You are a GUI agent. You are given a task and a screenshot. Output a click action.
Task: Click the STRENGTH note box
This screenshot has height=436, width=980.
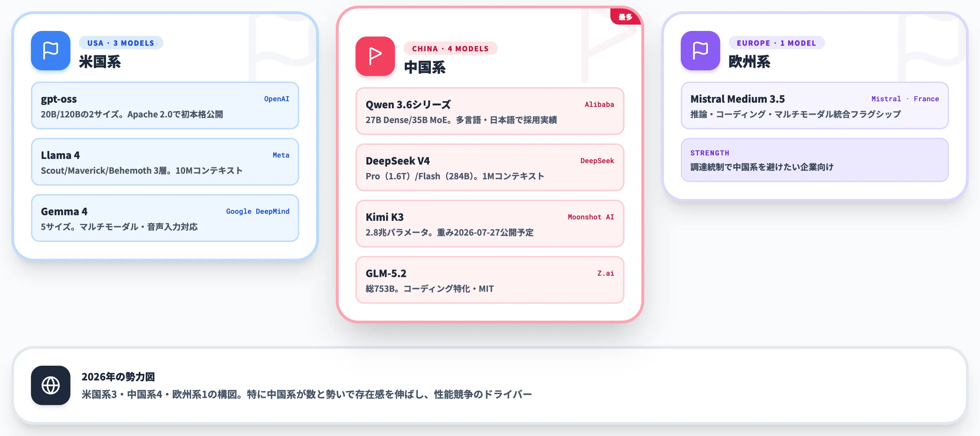815,160
